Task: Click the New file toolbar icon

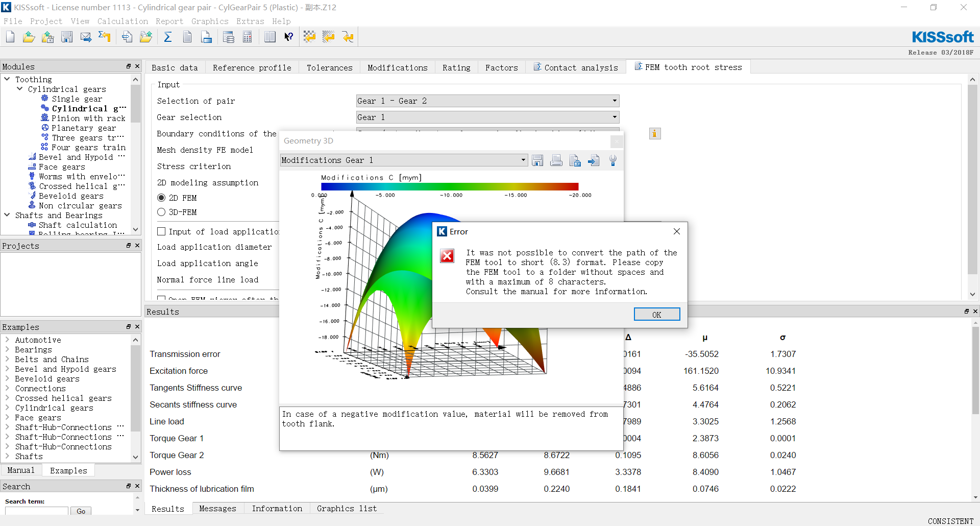Action: tap(10, 37)
